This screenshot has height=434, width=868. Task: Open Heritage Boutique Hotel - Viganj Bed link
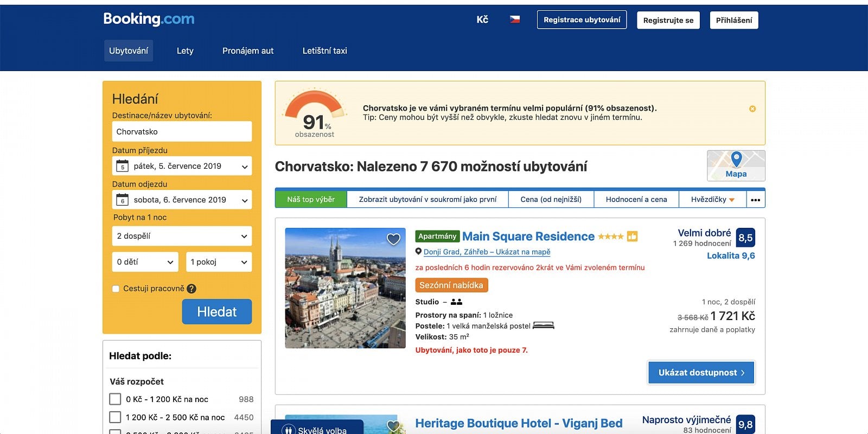519,424
